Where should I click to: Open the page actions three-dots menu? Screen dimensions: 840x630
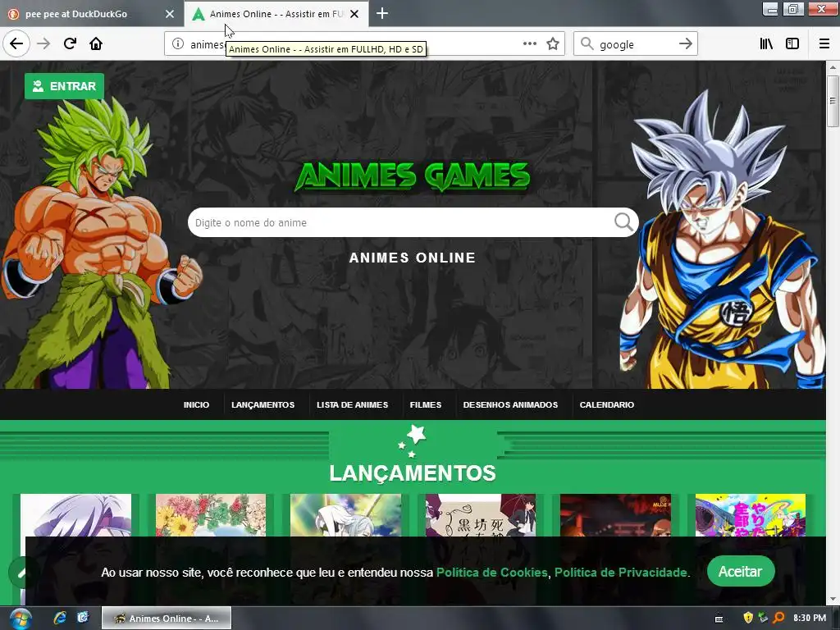(529, 43)
